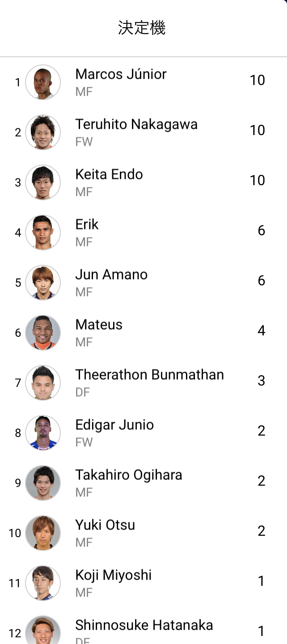287x644 pixels.
Task: Select Theerathon Bunmathan's avatar
Action: point(43,383)
